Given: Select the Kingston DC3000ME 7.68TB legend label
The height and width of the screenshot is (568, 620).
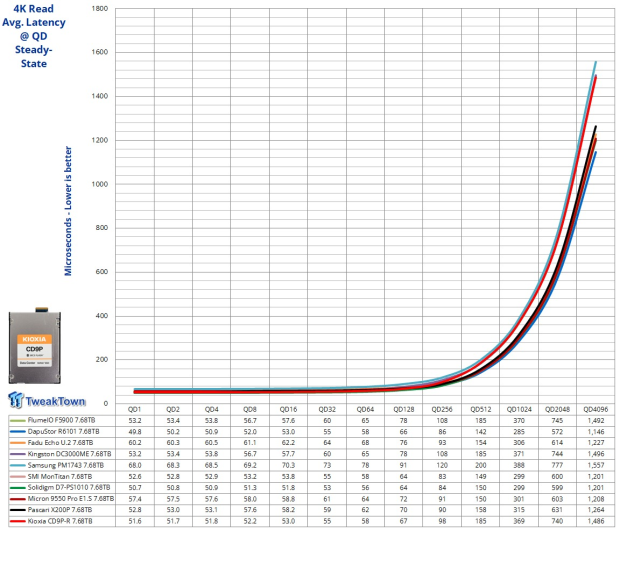Looking at the screenshot, I should pyautogui.click(x=70, y=454).
